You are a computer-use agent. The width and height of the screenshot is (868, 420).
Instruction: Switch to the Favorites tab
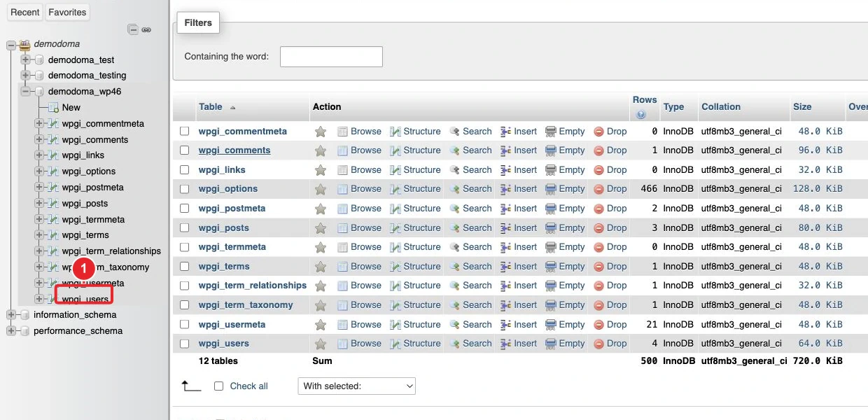(x=67, y=12)
